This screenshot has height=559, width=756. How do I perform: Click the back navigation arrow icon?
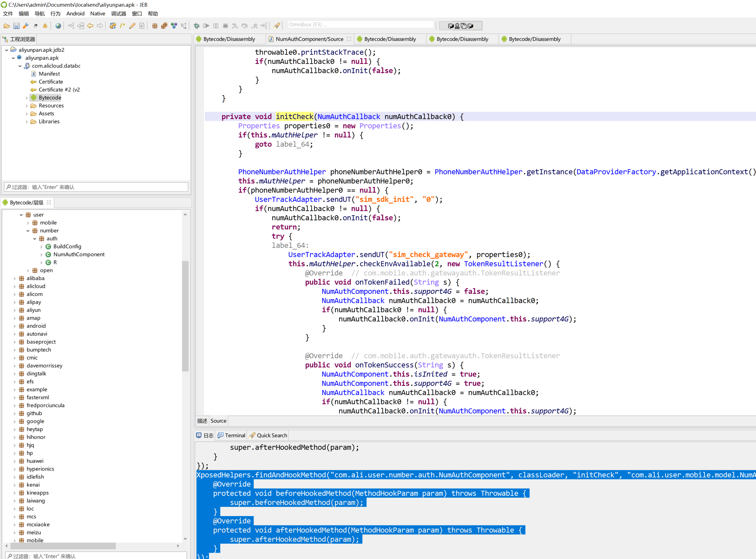click(x=90, y=26)
